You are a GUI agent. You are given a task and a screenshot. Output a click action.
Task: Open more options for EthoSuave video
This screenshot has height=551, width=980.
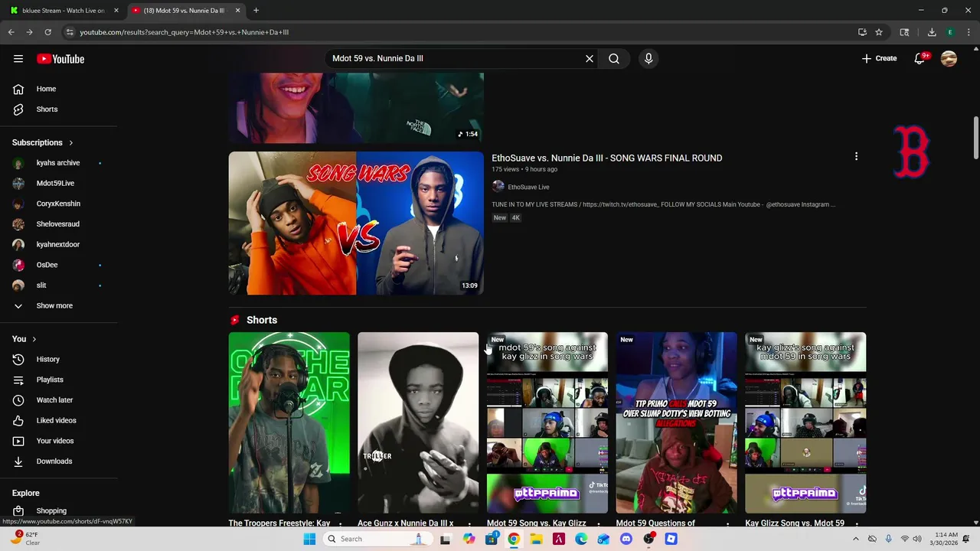coord(856,157)
